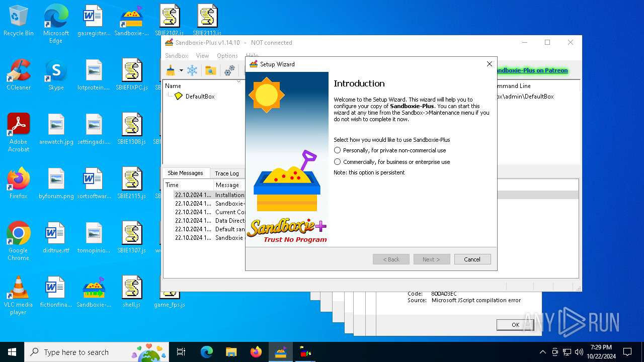Open the volume control in system tray
This screenshot has height=362, width=644.
(x=579, y=352)
